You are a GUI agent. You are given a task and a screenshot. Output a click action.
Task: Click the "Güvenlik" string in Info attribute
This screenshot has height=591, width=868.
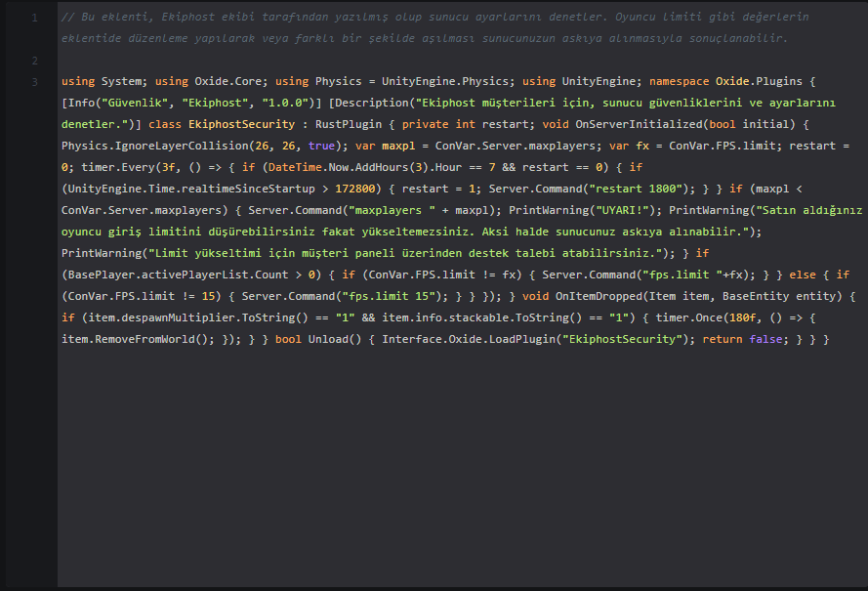click(x=135, y=103)
